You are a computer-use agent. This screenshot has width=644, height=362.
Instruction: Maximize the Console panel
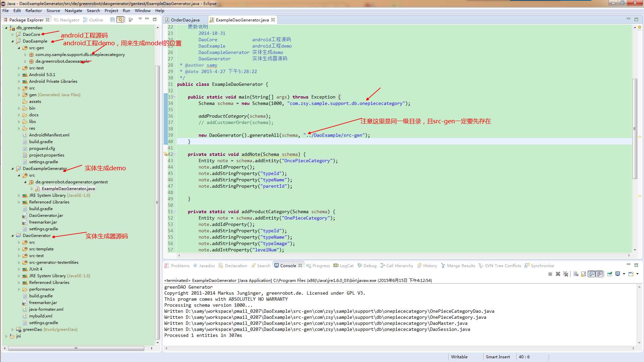click(x=636, y=265)
